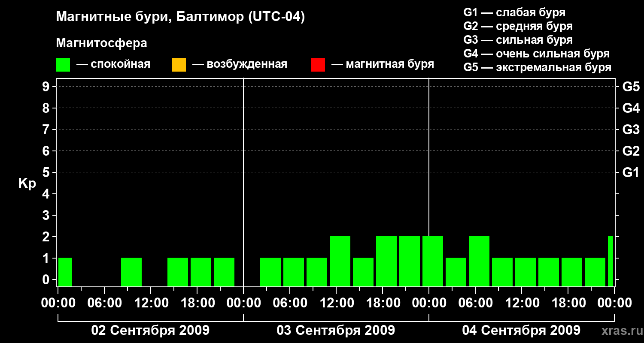Click the 'Магнитосфера' heading
The image size is (644, 343).
click(x=101, y=43)
